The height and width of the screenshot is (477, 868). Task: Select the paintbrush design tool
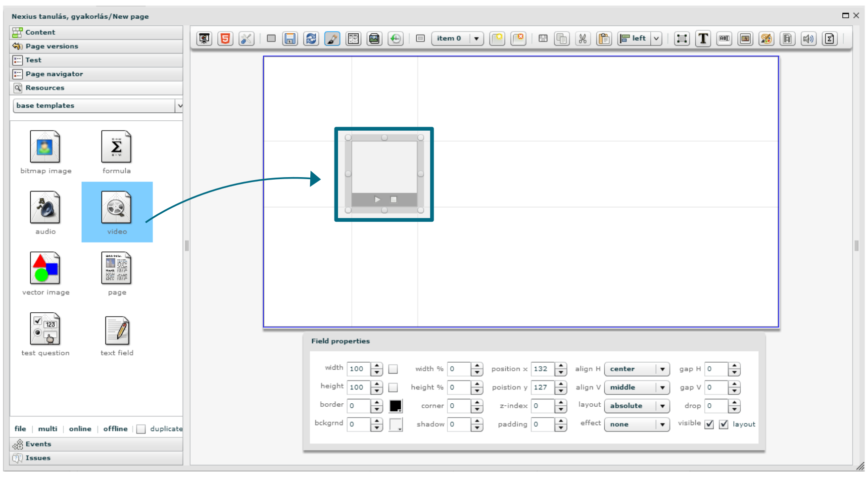(x=332, y=39)
